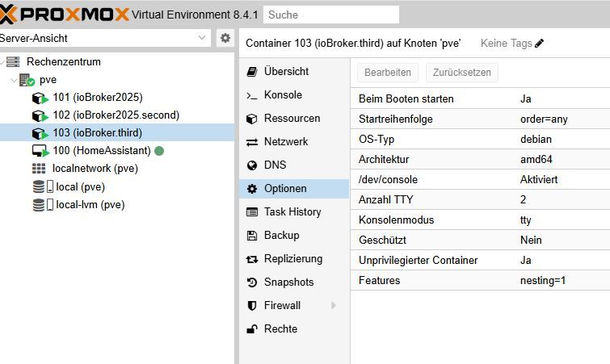Open the Konsole tab
This screenshot has width=610, height=364.
[282, 94]
